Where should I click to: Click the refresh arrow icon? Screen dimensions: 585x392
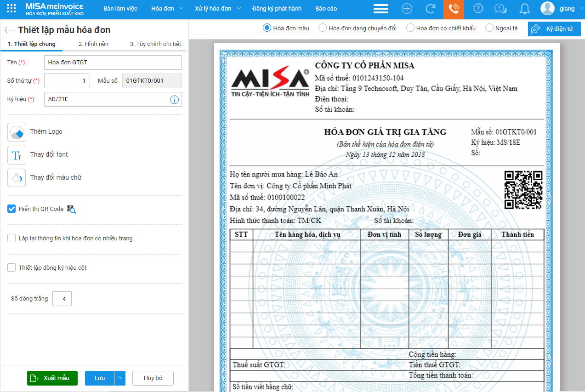pos(431,9)
